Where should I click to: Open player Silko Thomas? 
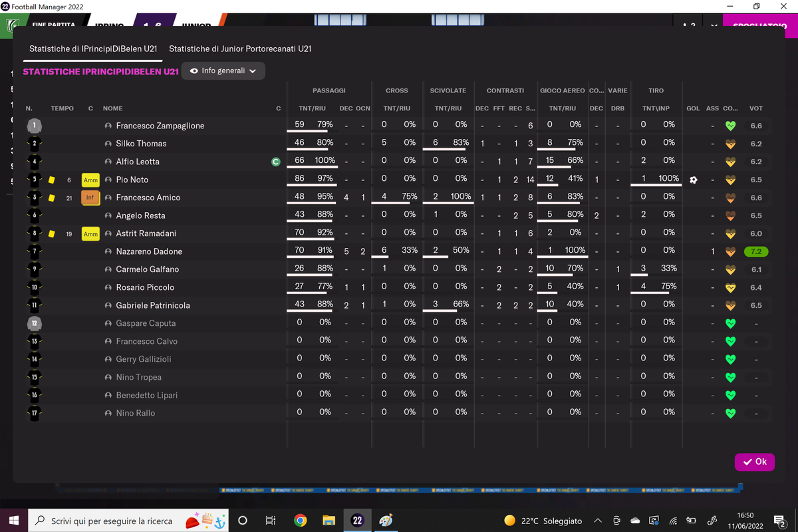click(x=141, y=144)
